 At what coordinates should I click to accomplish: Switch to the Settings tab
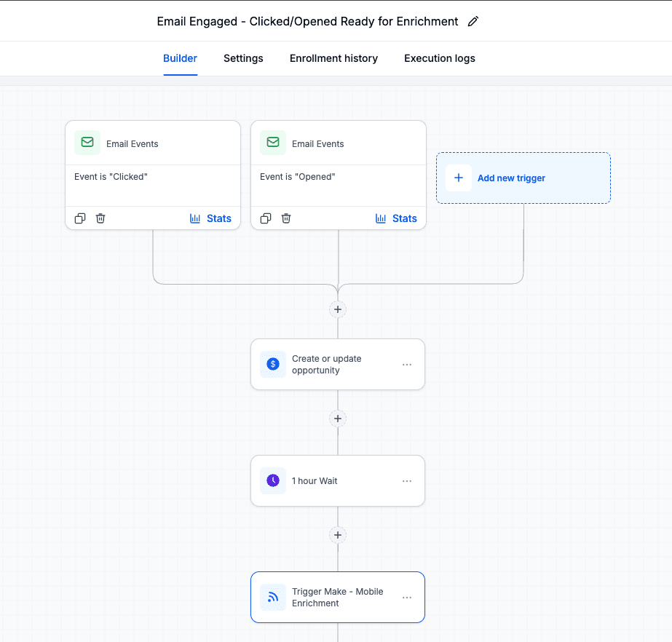point(243,58)
